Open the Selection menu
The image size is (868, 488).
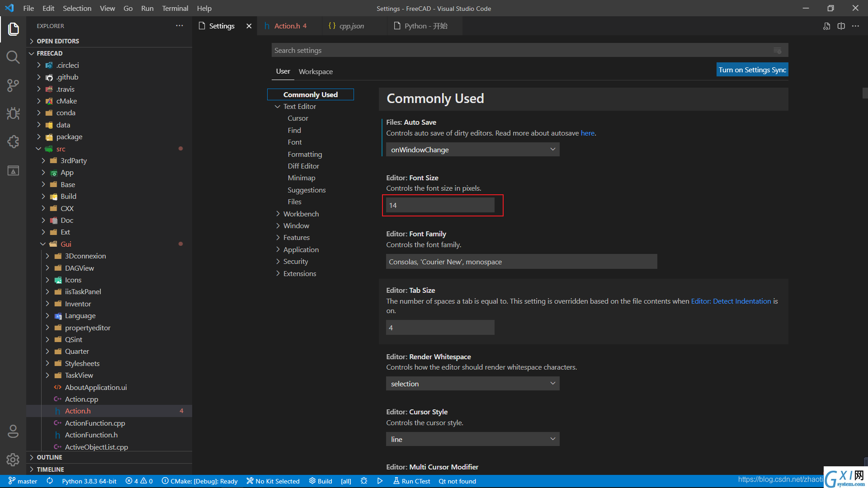(x=77, y=8)
